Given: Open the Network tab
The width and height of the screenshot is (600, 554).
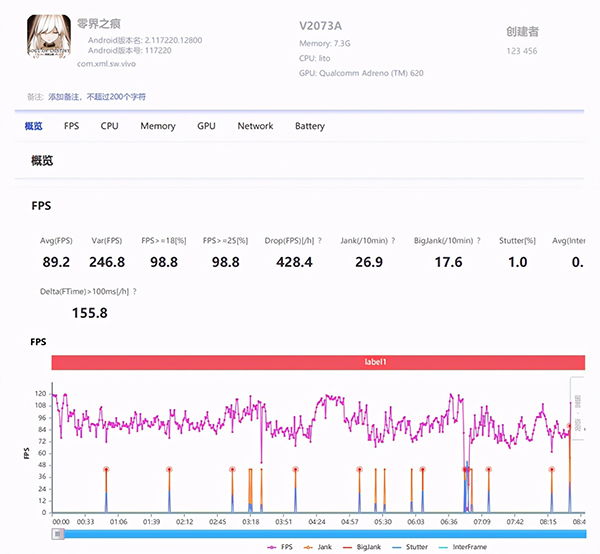Looking at the screenshot, I should click(x=255, y=126).
